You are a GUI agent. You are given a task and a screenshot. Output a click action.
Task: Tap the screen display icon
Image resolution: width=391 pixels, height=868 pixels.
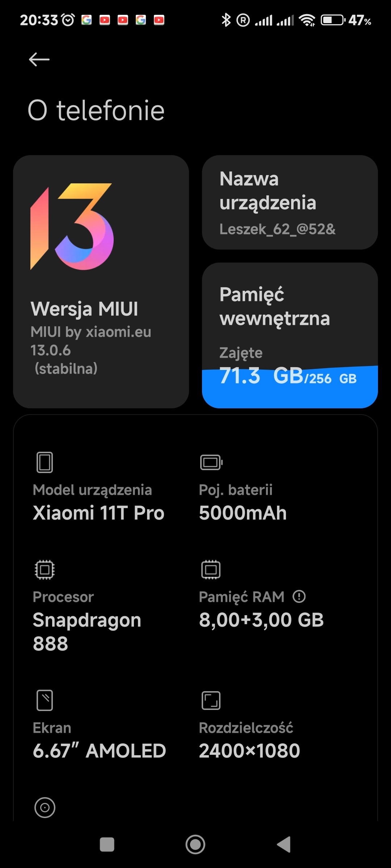pos(45,700)
